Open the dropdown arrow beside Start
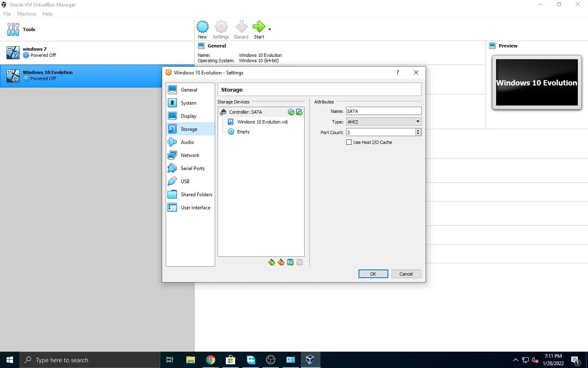 click(x=269, y=29)
